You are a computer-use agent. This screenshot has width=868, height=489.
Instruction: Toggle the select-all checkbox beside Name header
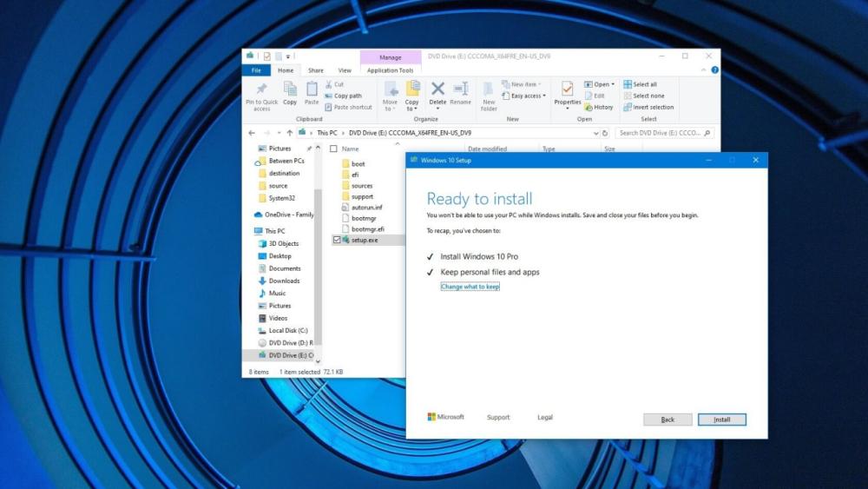pyautogui.click(x=334, y=149)
